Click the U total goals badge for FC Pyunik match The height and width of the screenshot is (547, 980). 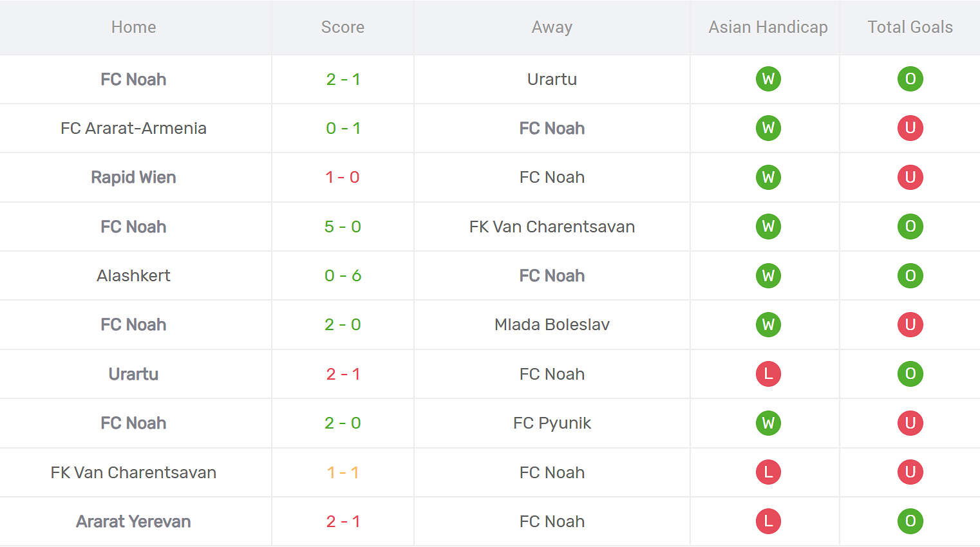point(910,423)
